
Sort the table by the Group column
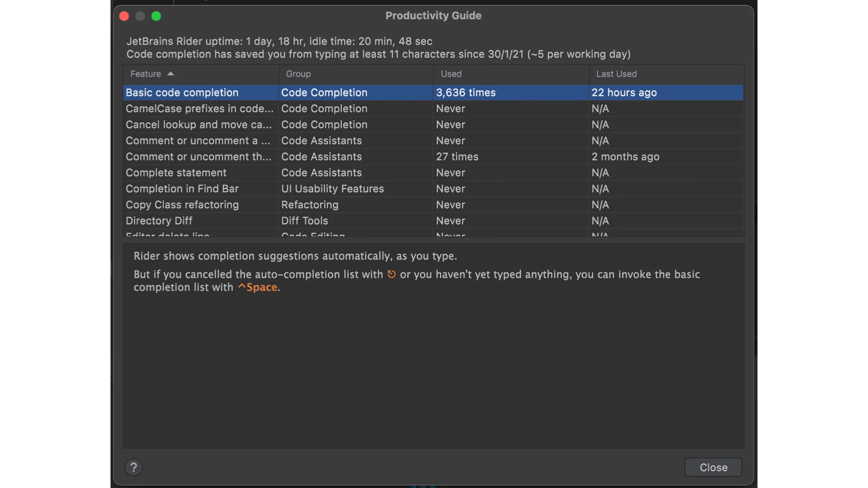pyautogui.click(x=298, y=74)
